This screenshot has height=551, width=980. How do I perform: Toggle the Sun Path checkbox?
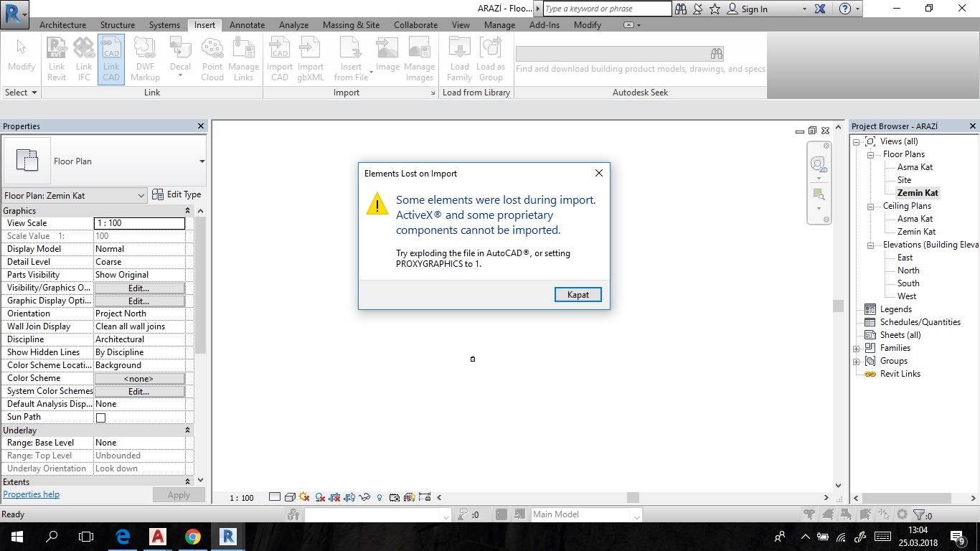pos(100,418)
